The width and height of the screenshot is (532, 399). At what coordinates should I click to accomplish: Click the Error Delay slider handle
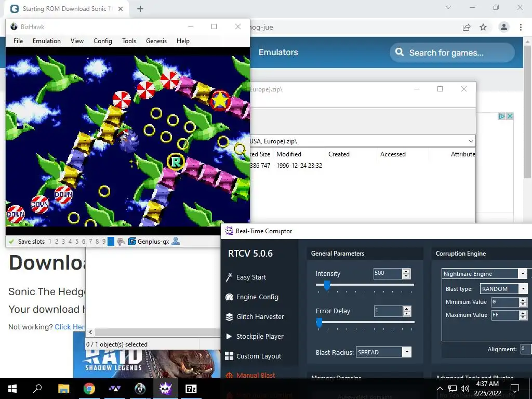click(319, 322)
